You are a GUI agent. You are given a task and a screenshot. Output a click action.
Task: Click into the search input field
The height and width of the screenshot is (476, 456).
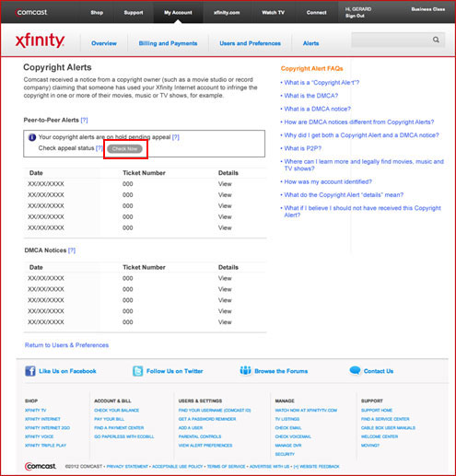[392, 40]
